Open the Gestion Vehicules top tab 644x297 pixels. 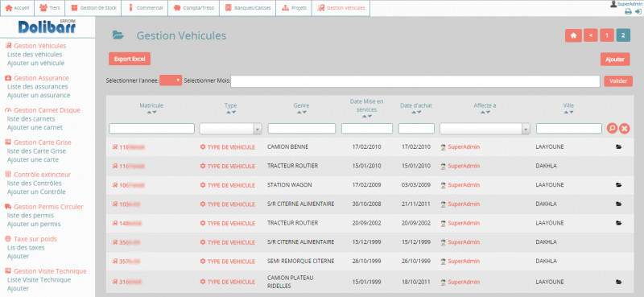coord(341,8)
